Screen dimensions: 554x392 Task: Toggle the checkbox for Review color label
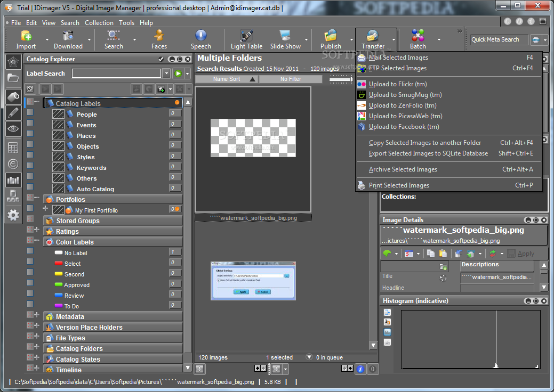click(30, 293)
